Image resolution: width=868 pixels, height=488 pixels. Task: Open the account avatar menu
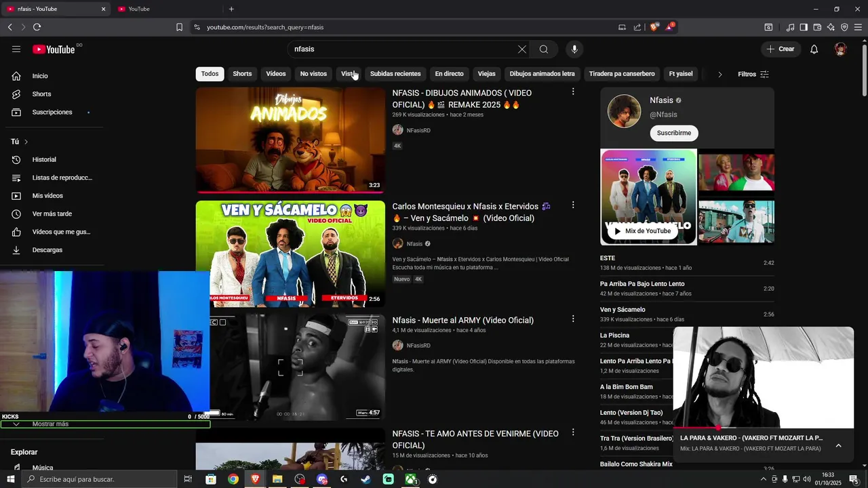841,49
